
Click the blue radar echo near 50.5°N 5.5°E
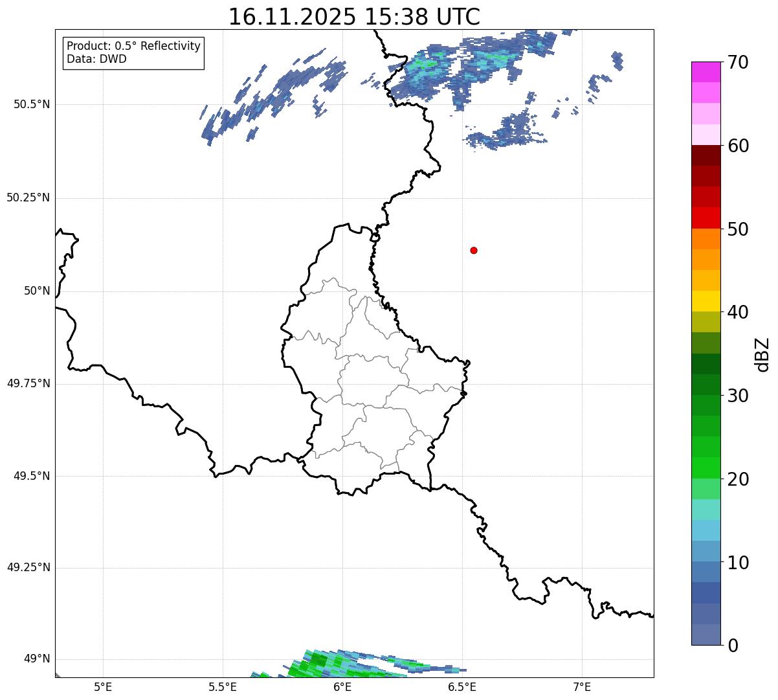(272, 98)
